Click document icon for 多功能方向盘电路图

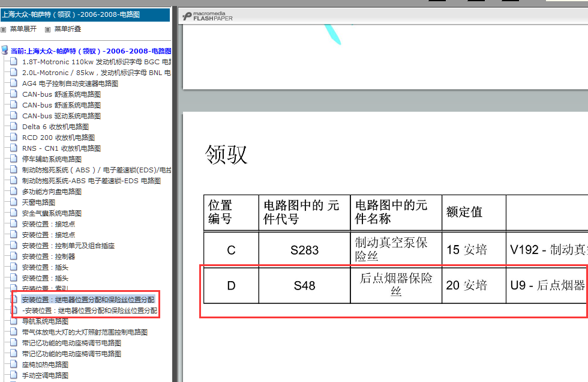point(14,191)
